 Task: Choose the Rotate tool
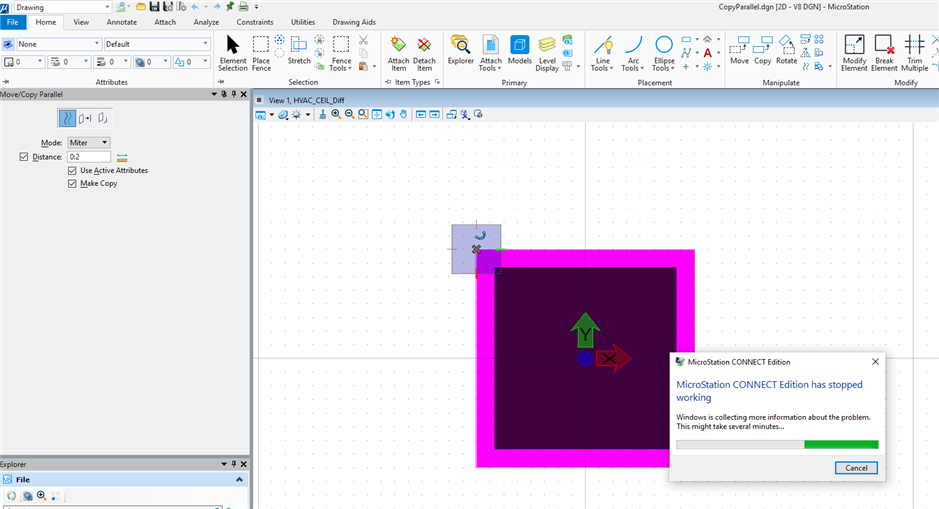[786, 51]
